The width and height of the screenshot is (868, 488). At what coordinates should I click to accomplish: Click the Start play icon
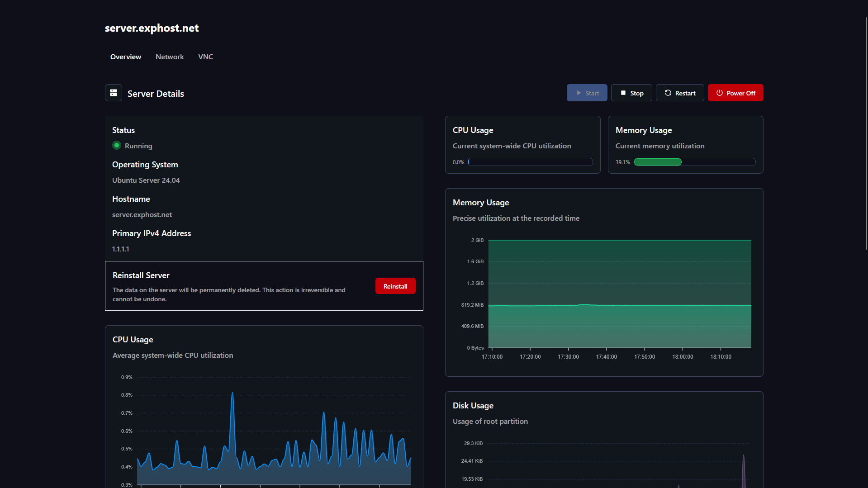click(x=579, y=93)
